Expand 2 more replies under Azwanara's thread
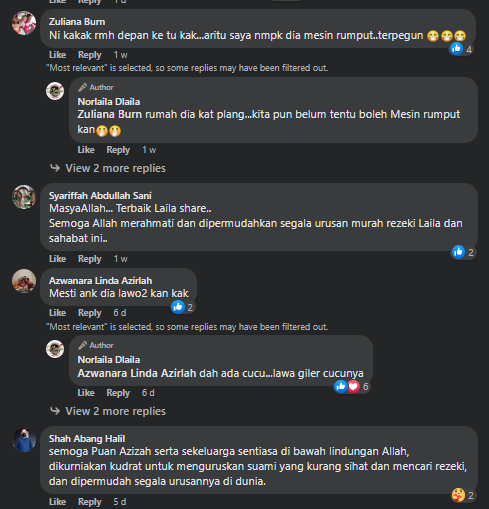The height and width of the screenshot is (509, 489). (115, 411)
